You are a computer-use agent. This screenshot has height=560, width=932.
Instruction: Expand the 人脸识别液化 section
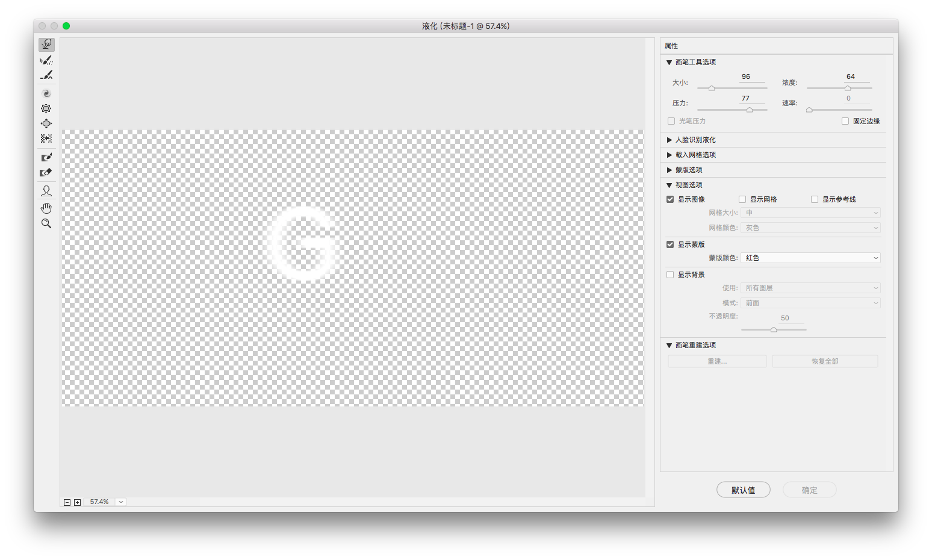[x=669, y=140]
